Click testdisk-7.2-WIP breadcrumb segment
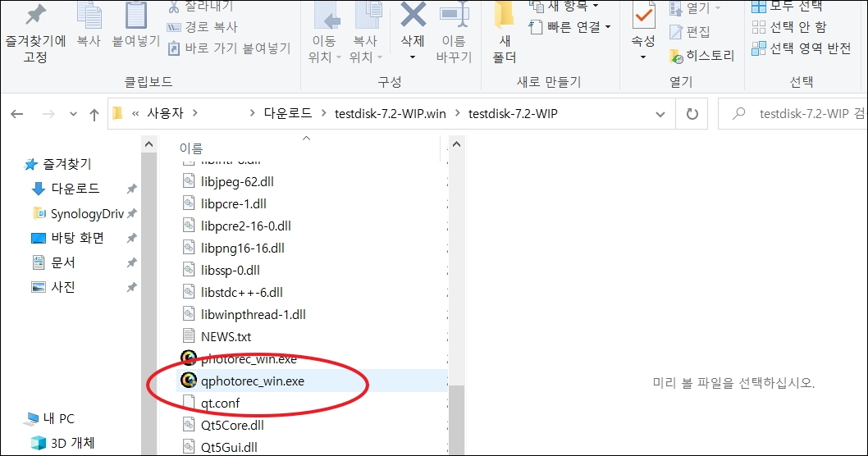 click(513, 113)
